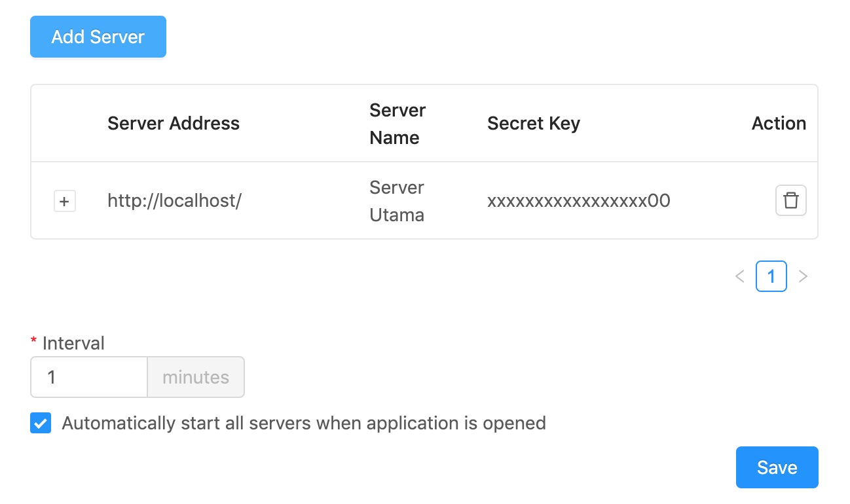850x504 pixels.
Task: Select page 1 in pagination
Action: coord(771,276)
